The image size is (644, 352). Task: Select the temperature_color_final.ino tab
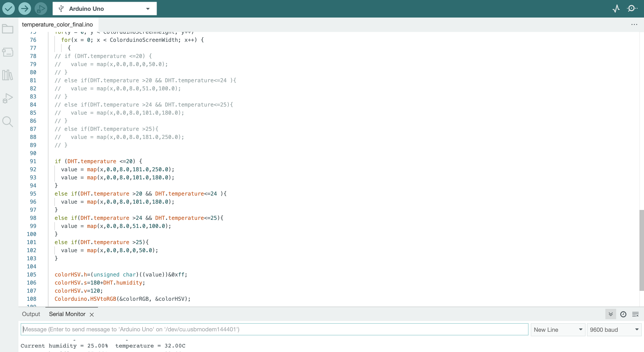tap(58, 25)
